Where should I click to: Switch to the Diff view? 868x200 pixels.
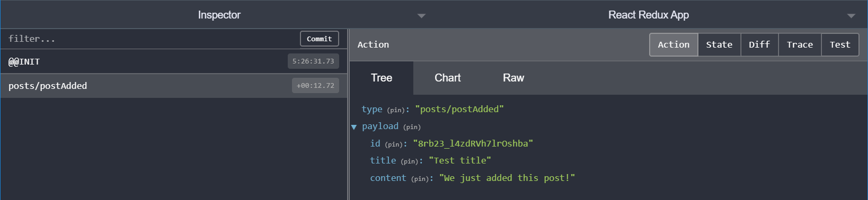[759, 45]
